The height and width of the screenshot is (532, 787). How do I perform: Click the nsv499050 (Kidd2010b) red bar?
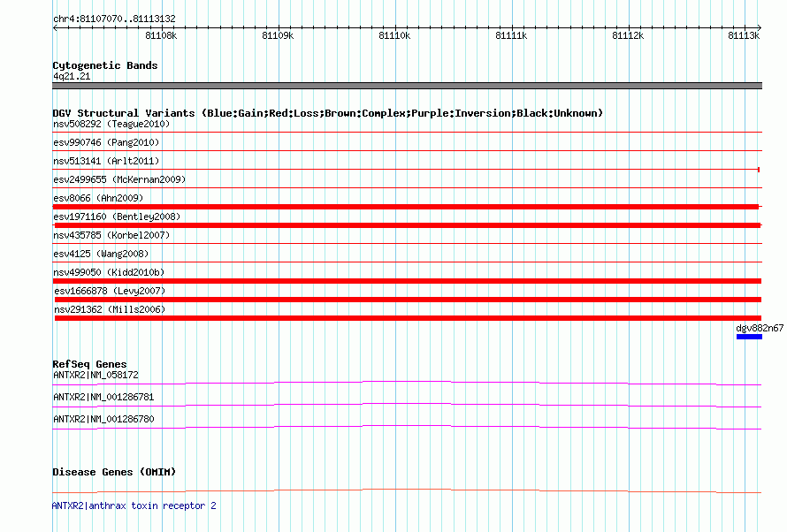(407, 281)
